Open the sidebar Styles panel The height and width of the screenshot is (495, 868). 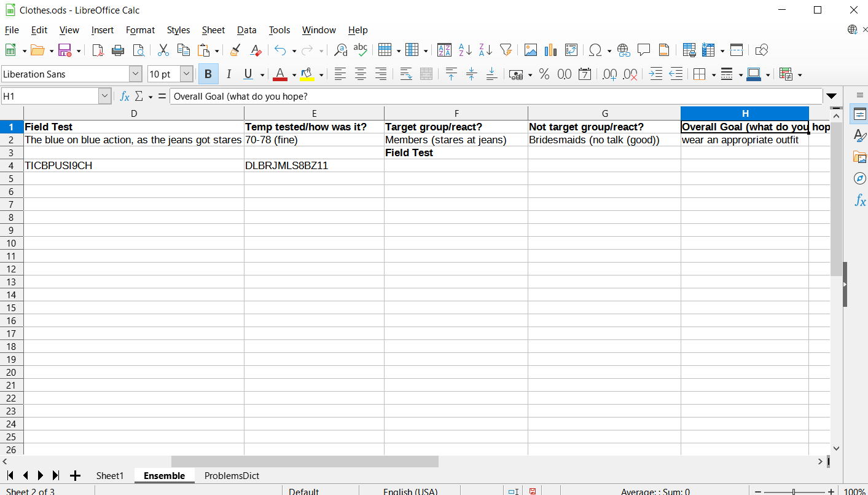tap(860, 136)
